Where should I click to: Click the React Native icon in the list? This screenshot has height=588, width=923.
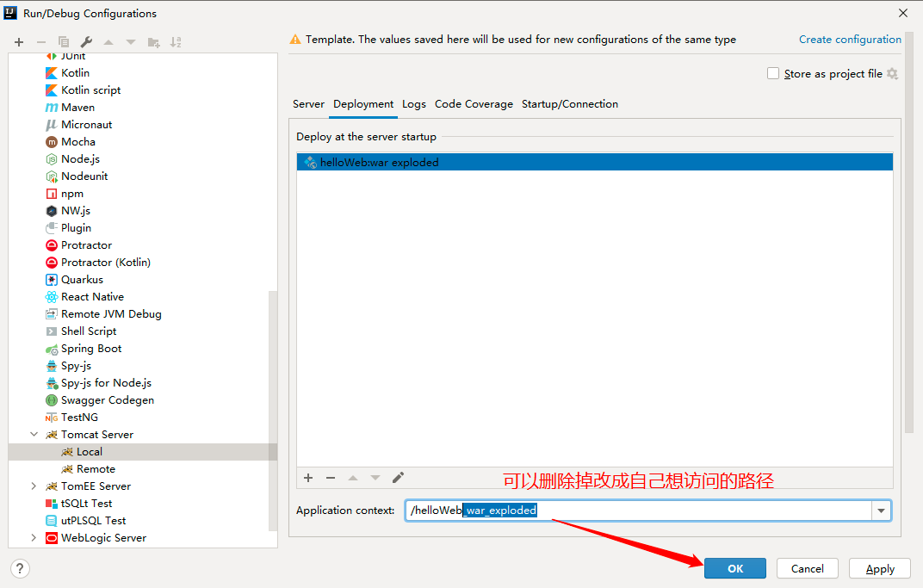[x=51, y=297]
